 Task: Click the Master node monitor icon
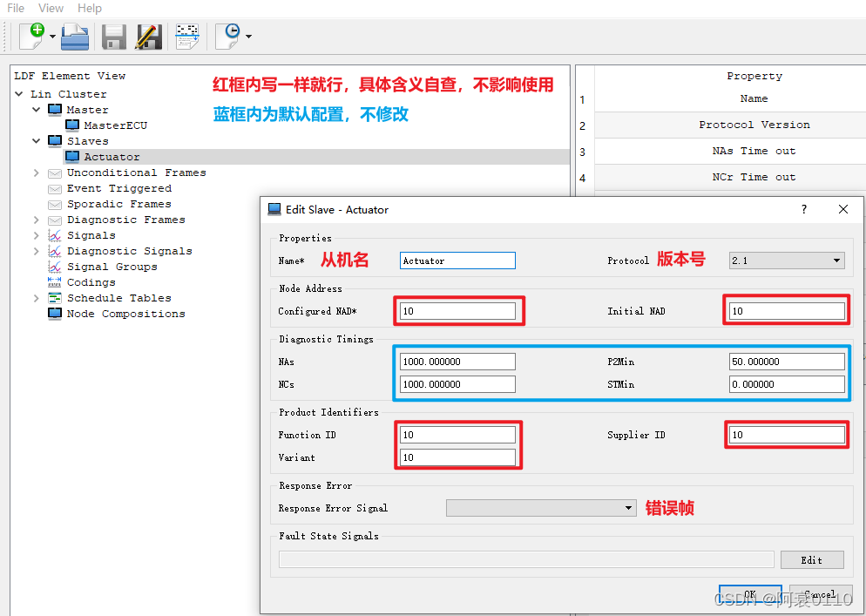pos(55,110)
